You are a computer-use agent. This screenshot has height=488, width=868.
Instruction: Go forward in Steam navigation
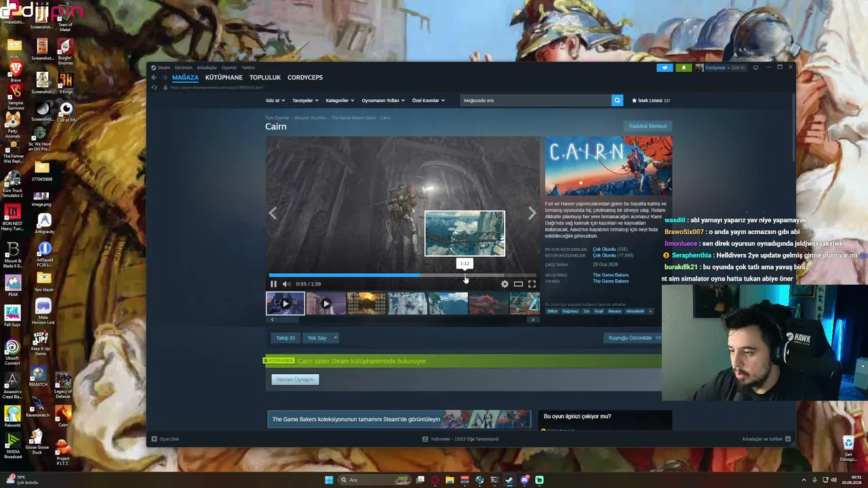pyautogui.click(x=164, y=77)
